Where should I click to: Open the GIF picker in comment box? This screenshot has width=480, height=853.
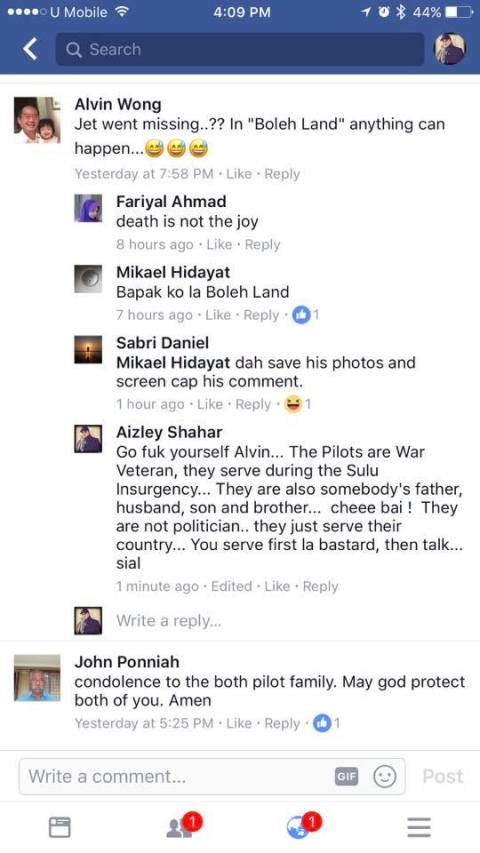click(x=346, y=777)
